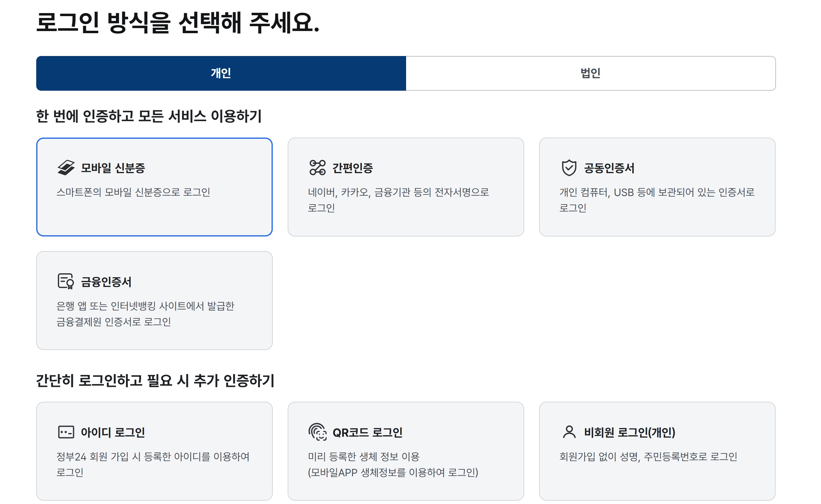
Task: Select the 아이디 로그인 title
Action: pyautogui.click(x=113, y=433)
